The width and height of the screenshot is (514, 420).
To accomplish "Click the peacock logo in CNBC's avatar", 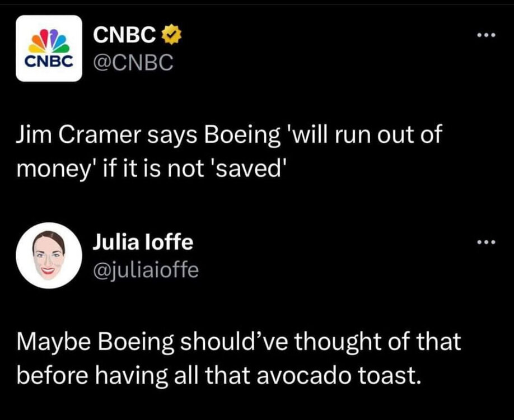I will [49, 40].
